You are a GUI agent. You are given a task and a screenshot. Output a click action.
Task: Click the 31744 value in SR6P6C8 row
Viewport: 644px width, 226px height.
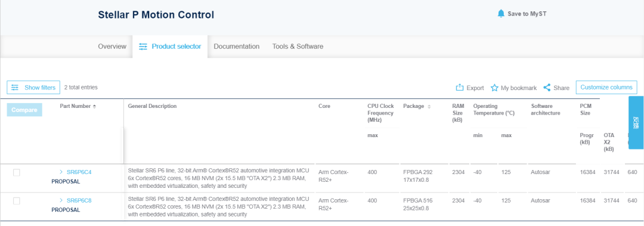click(x=612, y=200)
